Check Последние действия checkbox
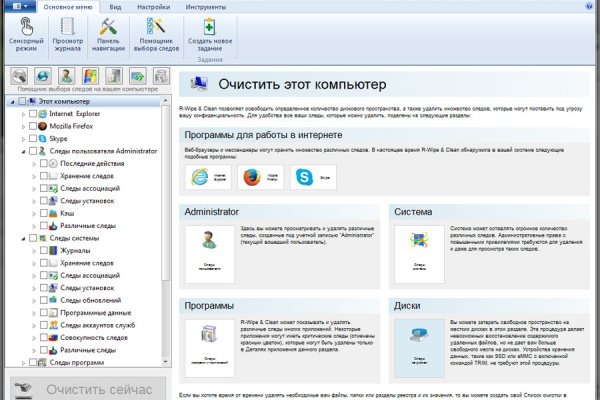 (44, 163)
